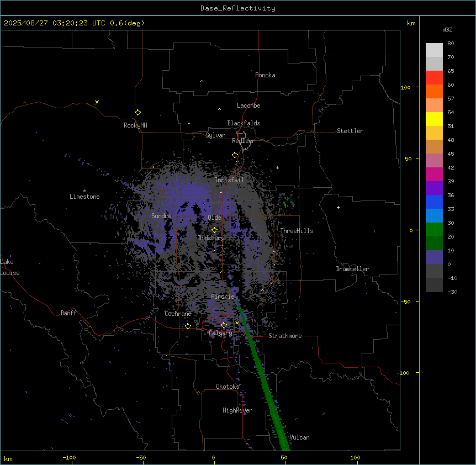Click the yellow diamond marker below Cochrane
Screen dimensions: 476x465
pos(188,326)
